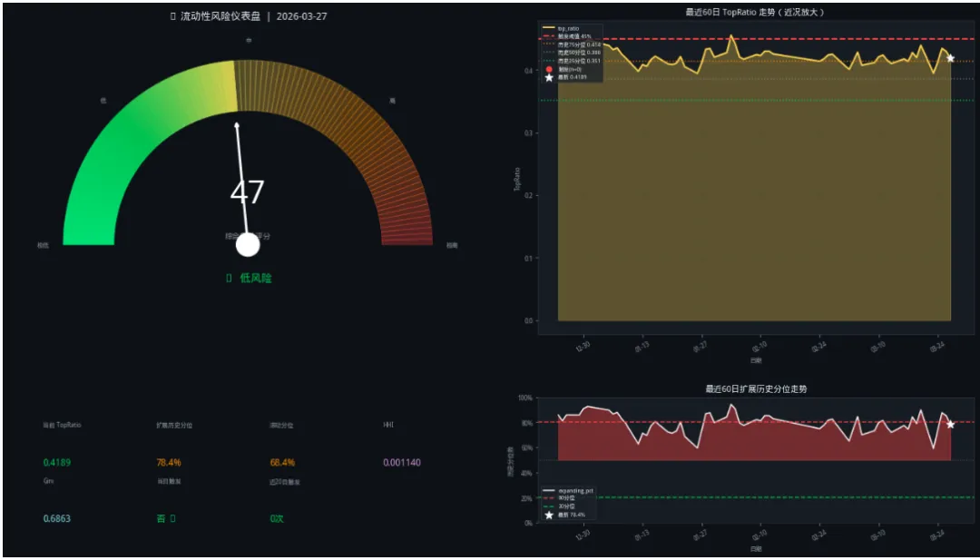Click the star icon in bottom chart legend
This screenshot has height=560, width=980.
pos(549,515)
